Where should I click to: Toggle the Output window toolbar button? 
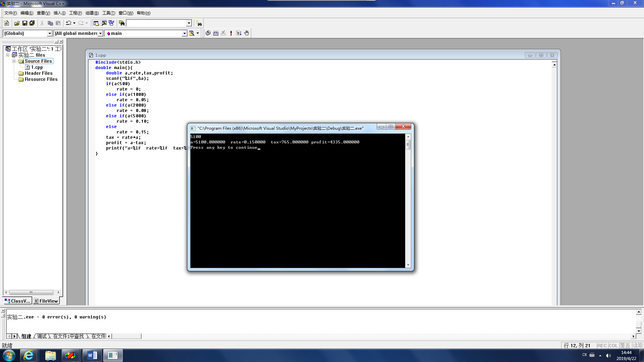coord(104,23)
